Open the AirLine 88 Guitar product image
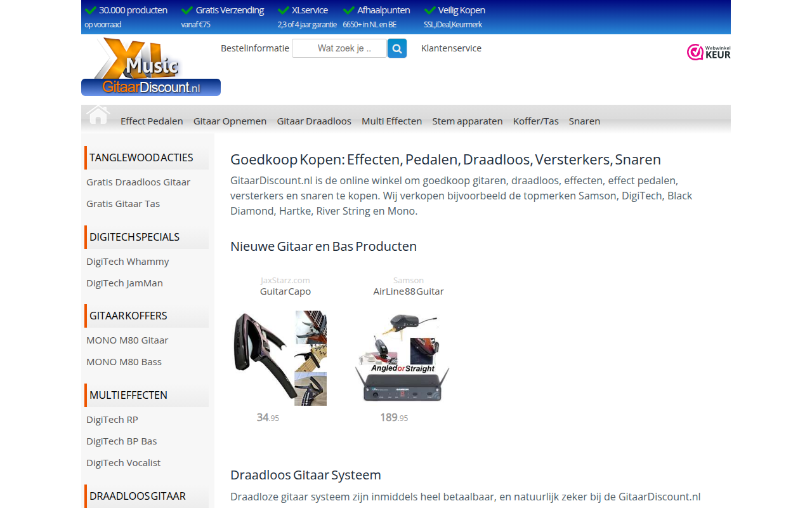The image size is (812, 508). click(402, 358)
